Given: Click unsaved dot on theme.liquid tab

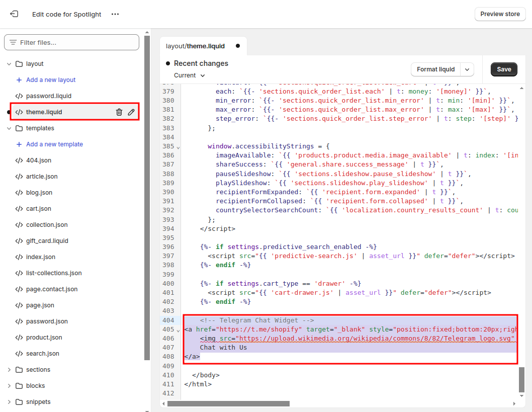Looking at the screenshot, I should click(x=238, y=46).
